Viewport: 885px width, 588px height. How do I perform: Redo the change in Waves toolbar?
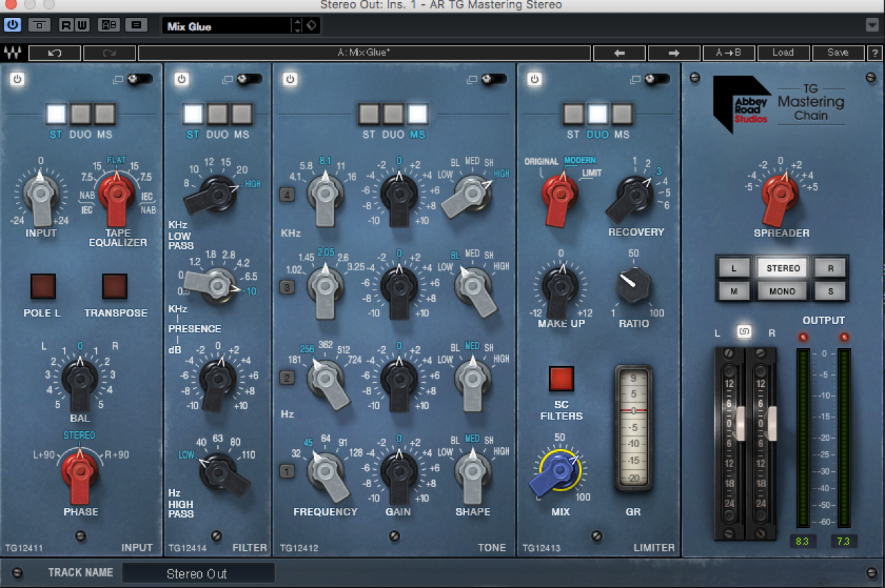point(109,53)
